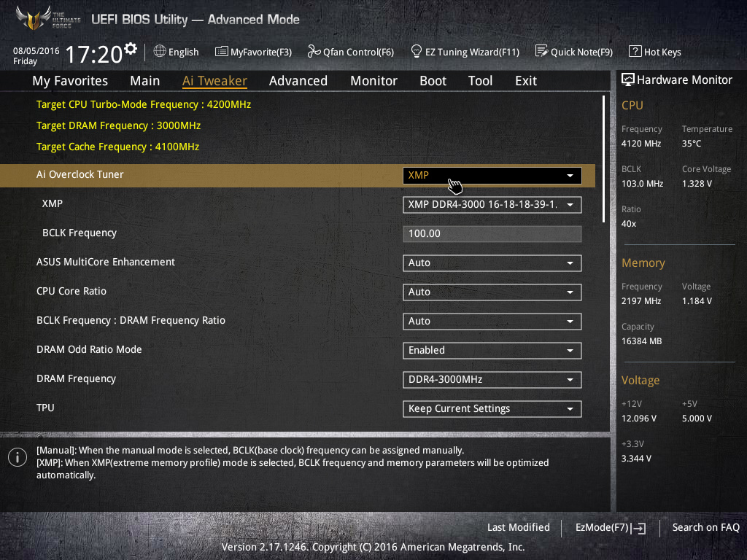
Task: Click the globe language icon
Action: 160,52
